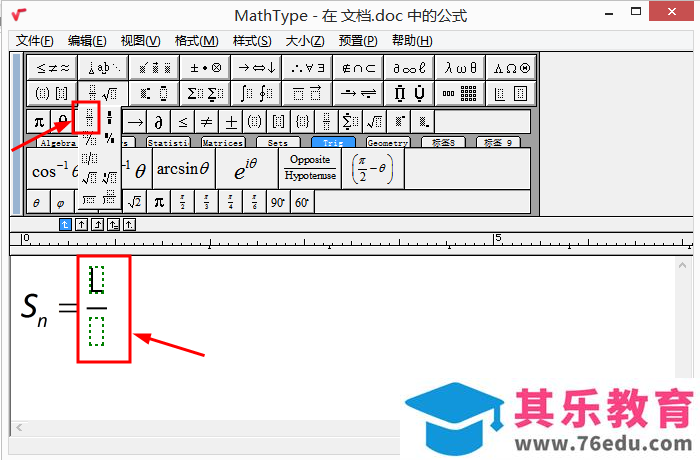
Task: Open the subscript and superscript templates palette
Action: [x=154, y=93]
